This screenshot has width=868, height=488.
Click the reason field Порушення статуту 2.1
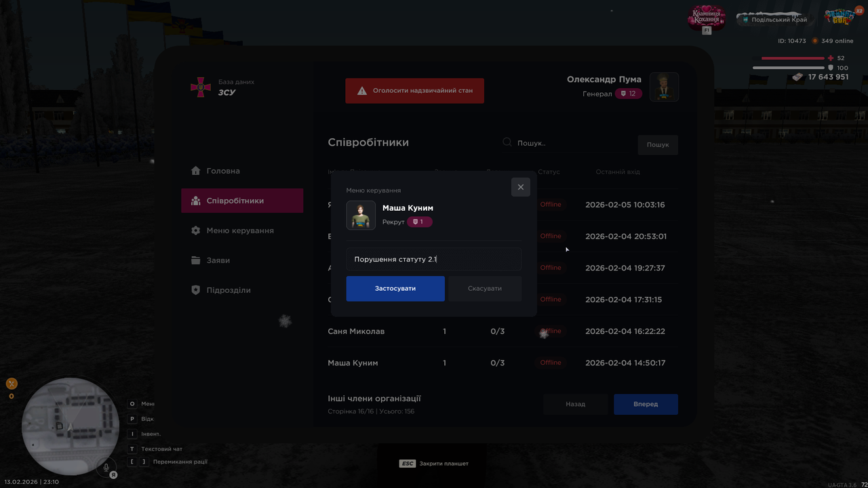[434, 260]
